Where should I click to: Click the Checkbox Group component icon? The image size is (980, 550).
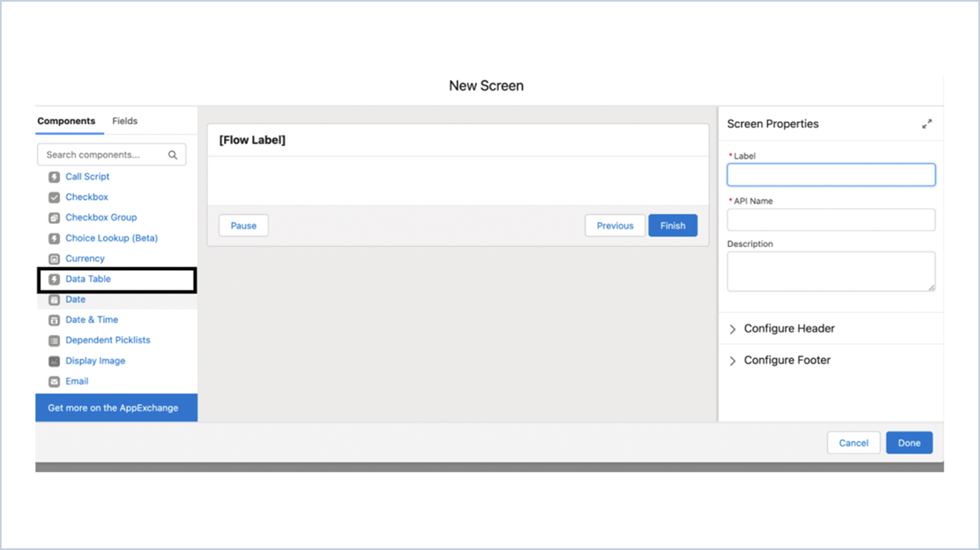pyautogui.click(x=54, y=217)
